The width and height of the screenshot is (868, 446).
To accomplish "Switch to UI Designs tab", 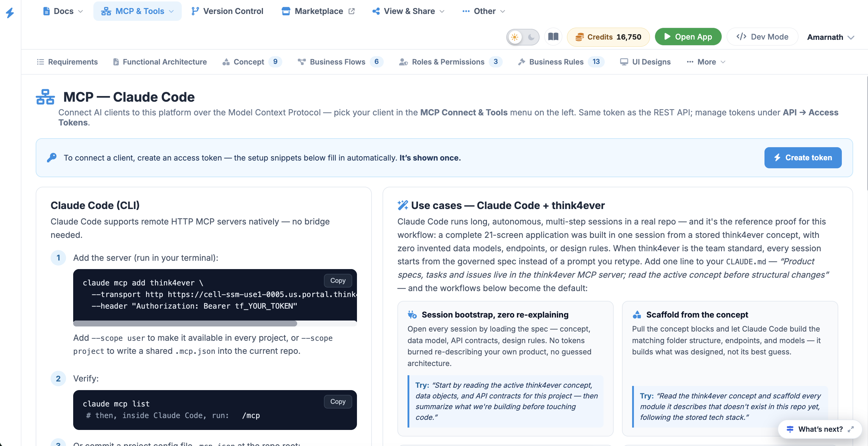I will (645, 62).
